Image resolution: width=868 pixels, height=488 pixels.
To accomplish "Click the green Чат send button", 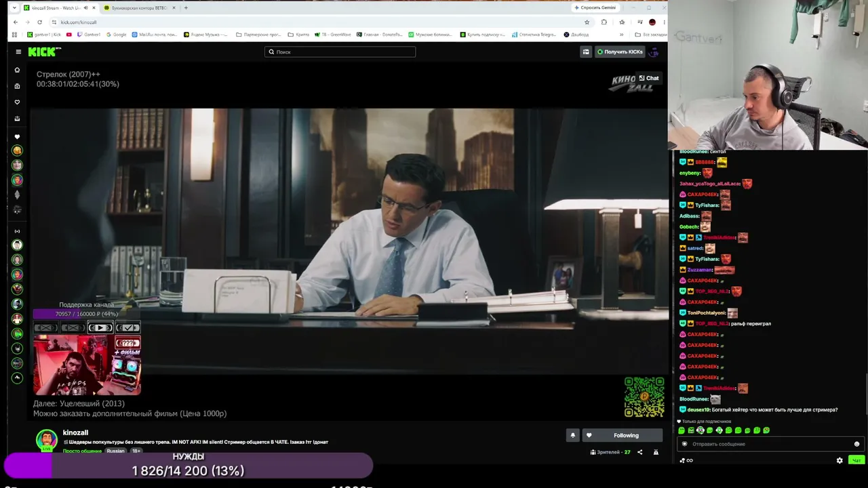I will [856, 460].
